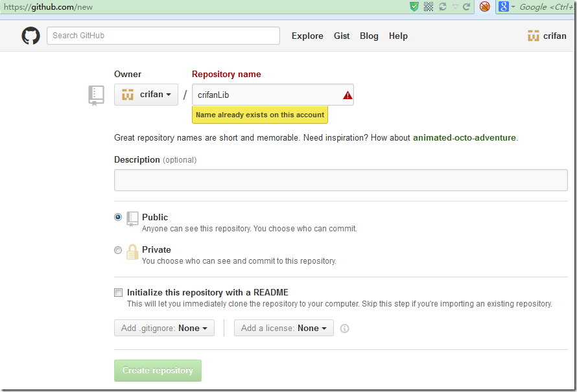Click the Description input field

click(x=341, y=180)
